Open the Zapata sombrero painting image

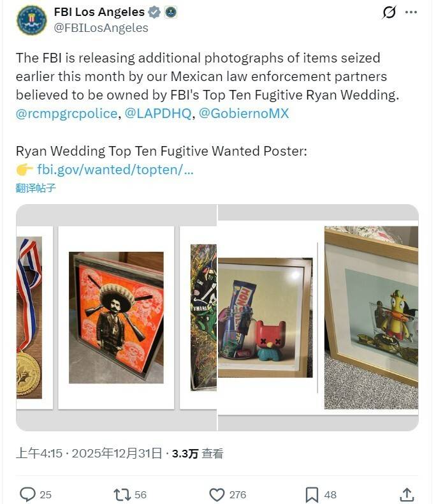(x=116, y=318)
